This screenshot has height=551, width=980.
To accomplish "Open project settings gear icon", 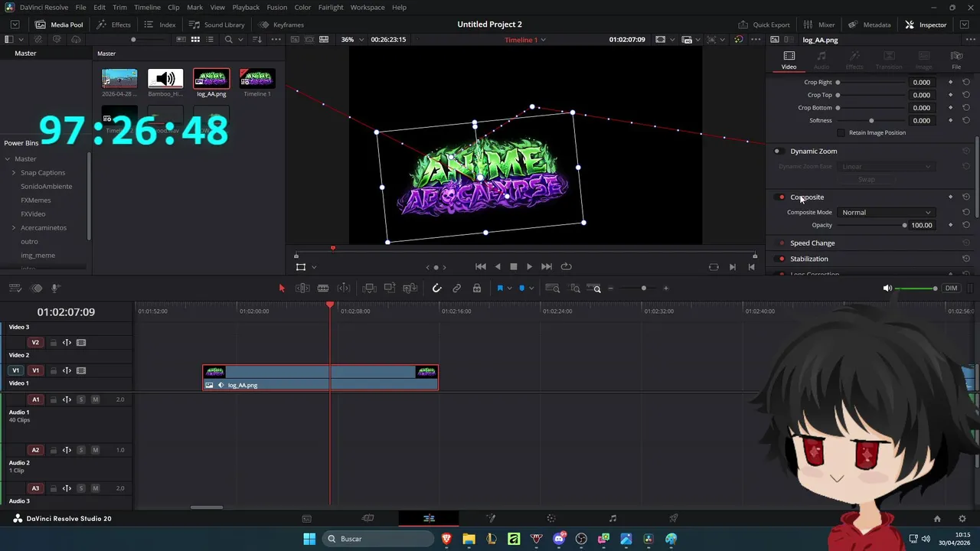I will tap(962, 519).
